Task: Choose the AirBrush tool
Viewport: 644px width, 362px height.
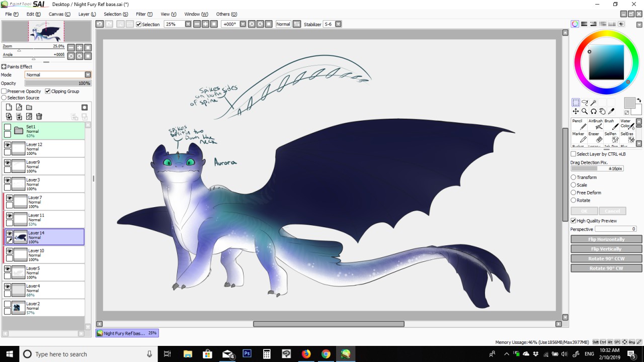Action: coord(595,124)
